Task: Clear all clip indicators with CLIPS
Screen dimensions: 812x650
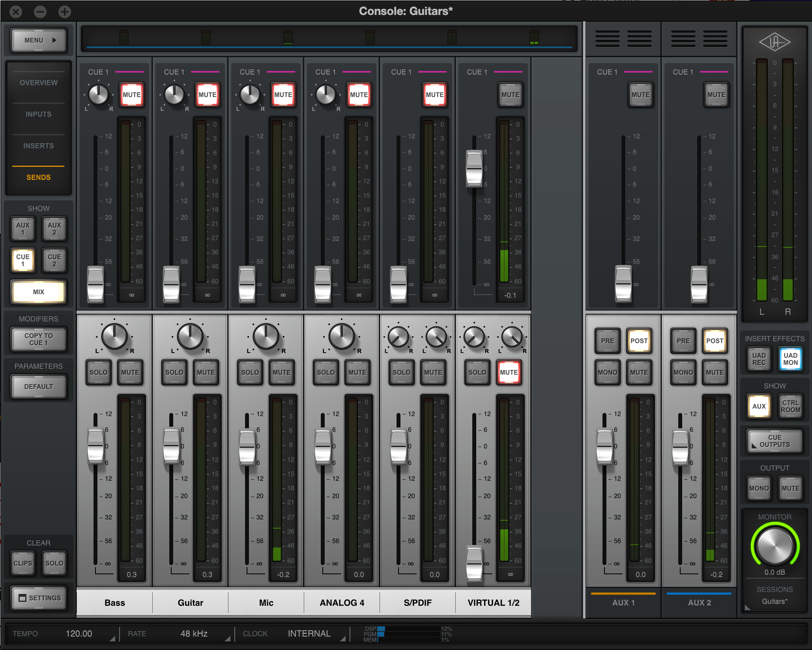Action: tap(23, 563)
